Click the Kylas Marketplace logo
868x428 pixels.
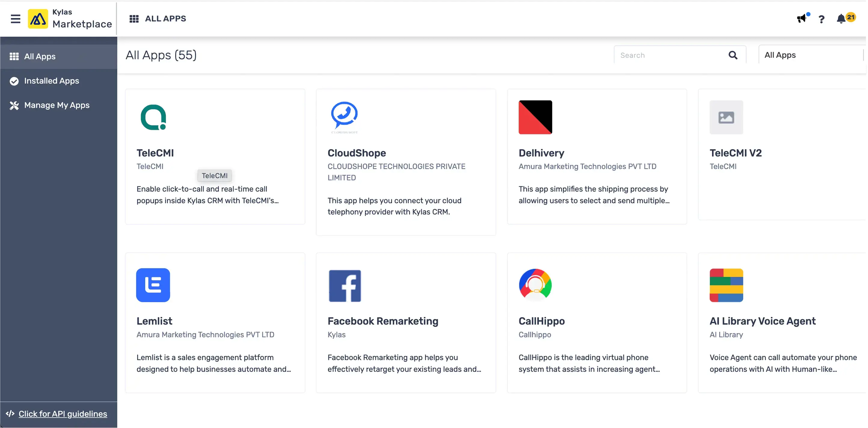tap(38, 19)
